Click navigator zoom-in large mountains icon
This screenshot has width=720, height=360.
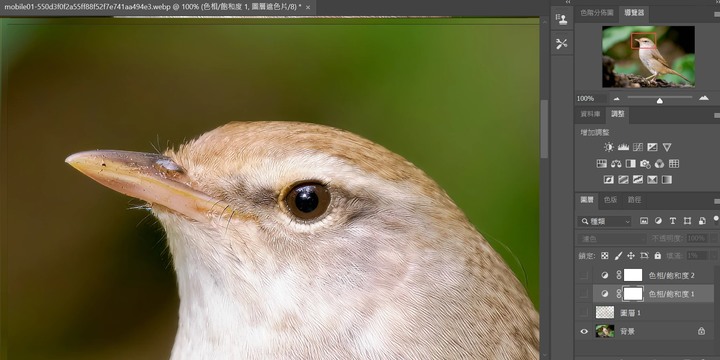tap(703, 98)
